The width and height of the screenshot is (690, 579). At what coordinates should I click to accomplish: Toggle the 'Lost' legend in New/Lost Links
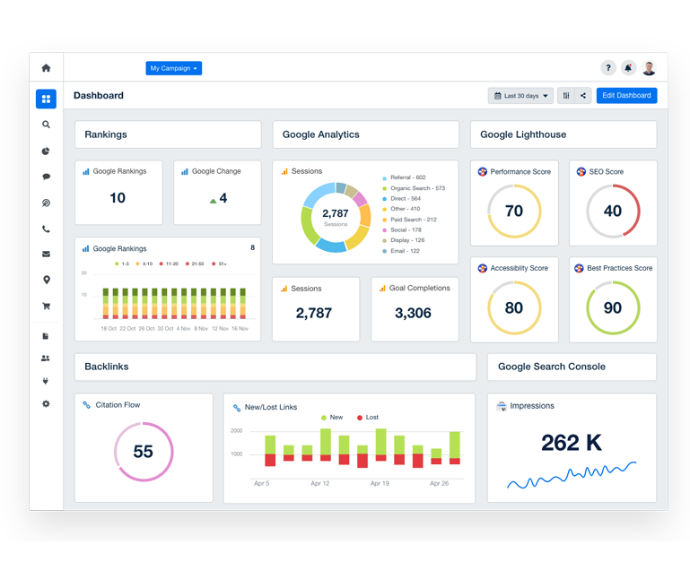click(x=367, y=417)
